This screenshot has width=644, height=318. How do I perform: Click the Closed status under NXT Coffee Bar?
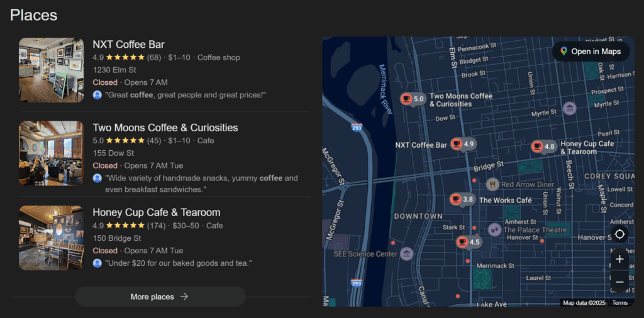pos(105,82)
